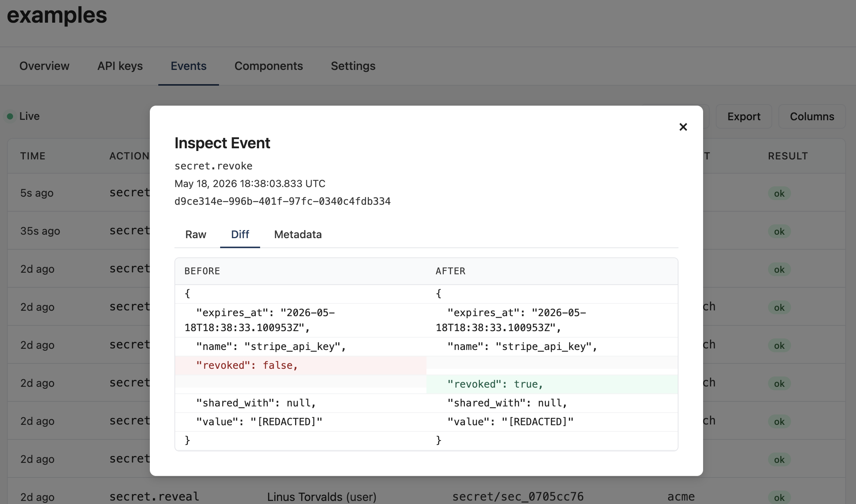Click the Inspect Event title
The image size is (856, 504).
coord(222,143)
